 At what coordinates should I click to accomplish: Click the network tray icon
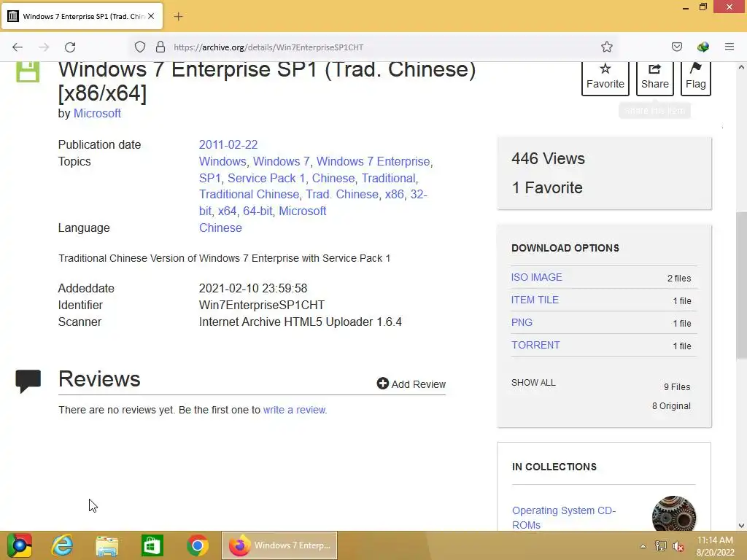pyautogui.click(x=661, y=546)
